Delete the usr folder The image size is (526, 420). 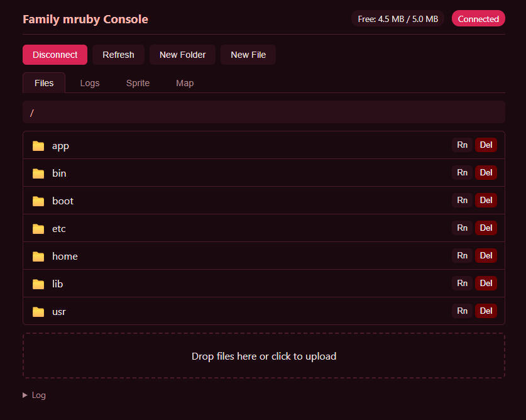coord(486,311)
